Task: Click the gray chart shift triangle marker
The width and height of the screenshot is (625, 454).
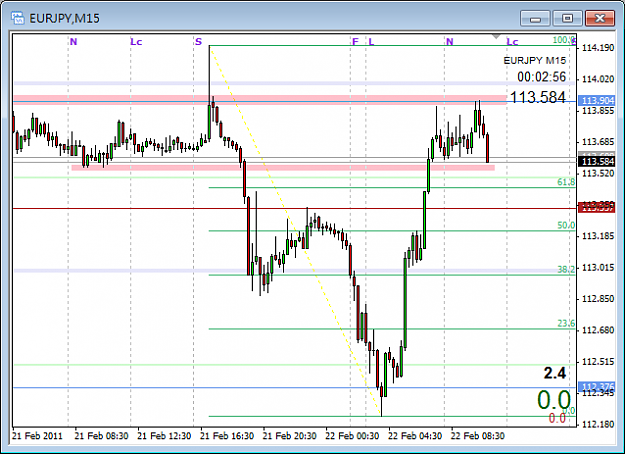Action: [x=496, y=37]
